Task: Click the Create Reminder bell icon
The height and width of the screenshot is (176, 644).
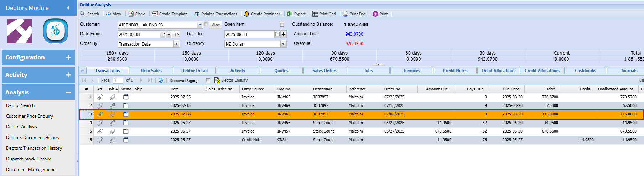Action: pos(247,14)
